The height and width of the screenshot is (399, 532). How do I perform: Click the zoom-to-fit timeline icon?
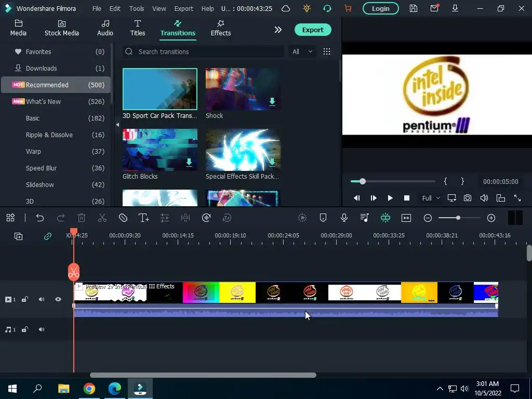point(406,218)
